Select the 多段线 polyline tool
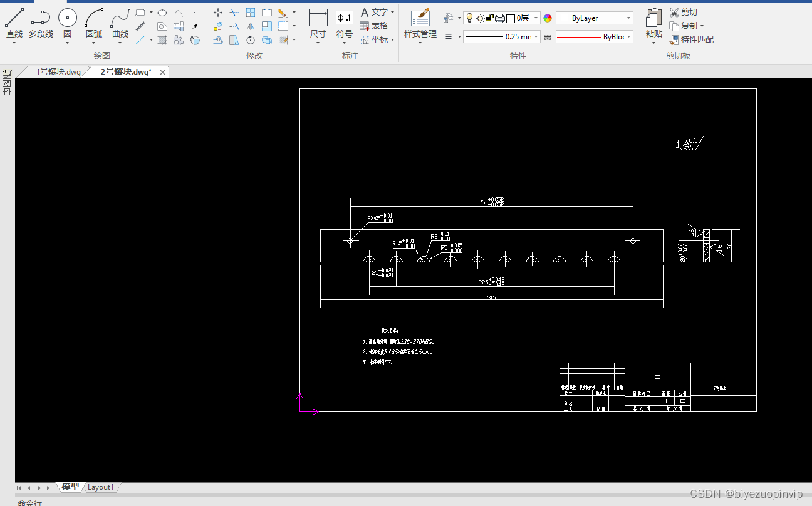The height and width of the screenshot is (506, 812). pyautogui.click(x=41, y=23)
